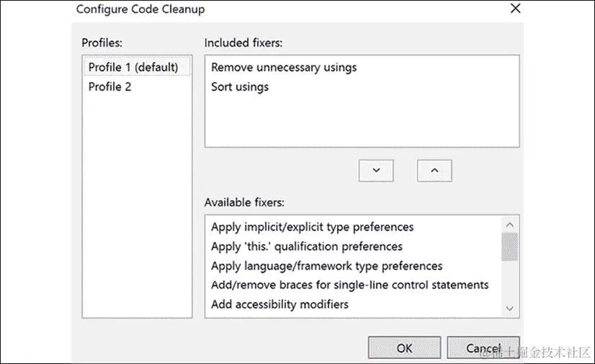Click the down chevron move button
This screenshot has height=364, width=595.
(376, 170)
